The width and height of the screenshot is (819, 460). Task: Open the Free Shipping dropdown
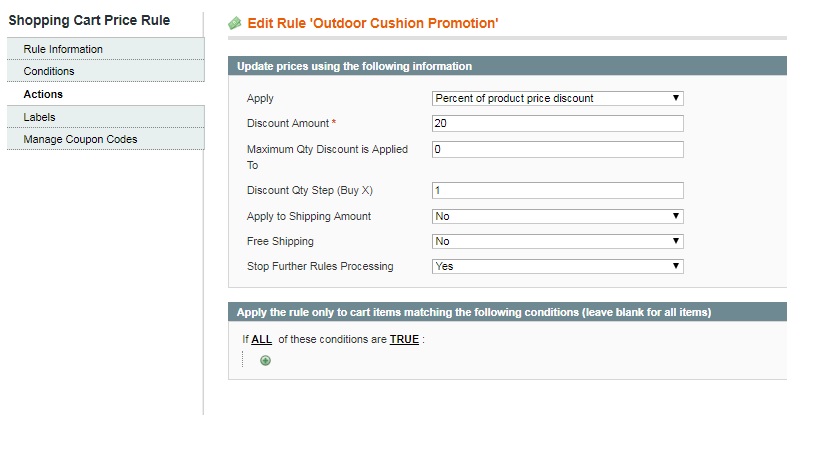point(557,241)
